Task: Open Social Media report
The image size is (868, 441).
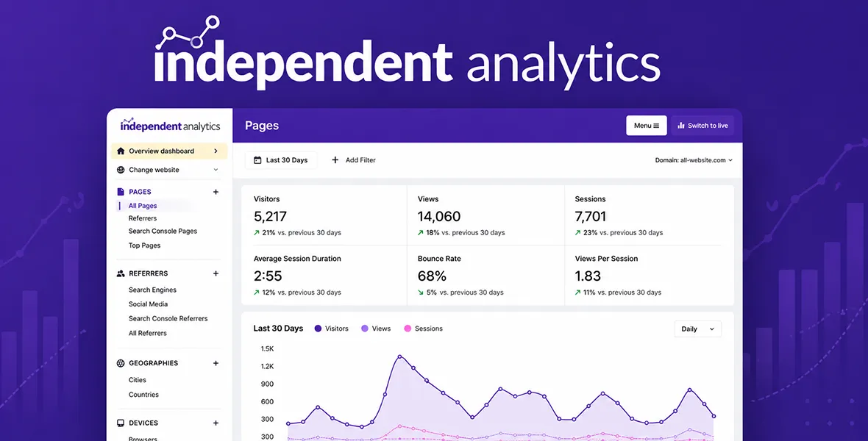Action: [149, 304]
